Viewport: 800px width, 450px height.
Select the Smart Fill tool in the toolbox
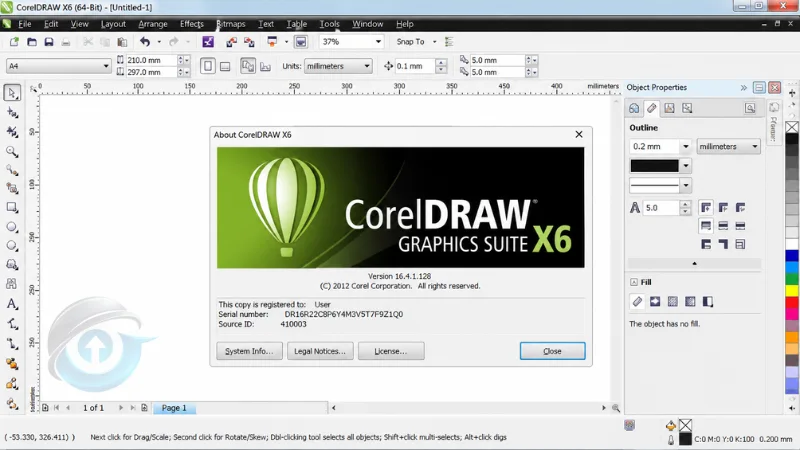click(x=12, y=189)
